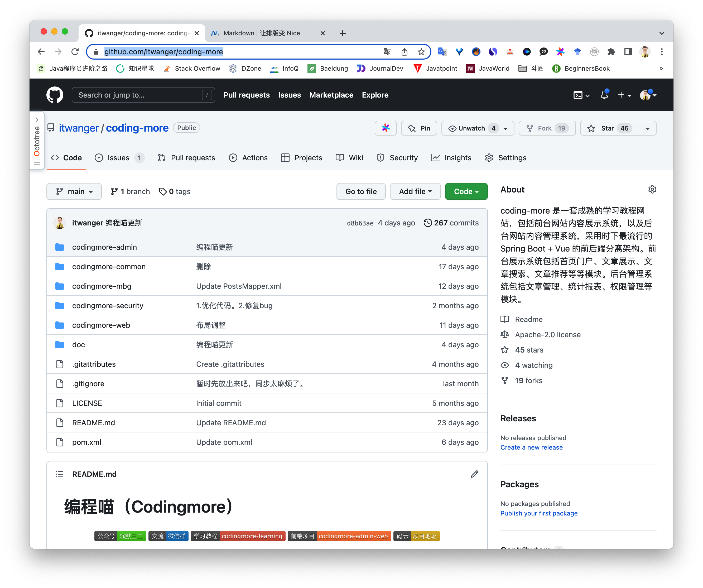The image size is (703, 588).
Task: Open the main branch dropdown
Action: tap(74, 191)
